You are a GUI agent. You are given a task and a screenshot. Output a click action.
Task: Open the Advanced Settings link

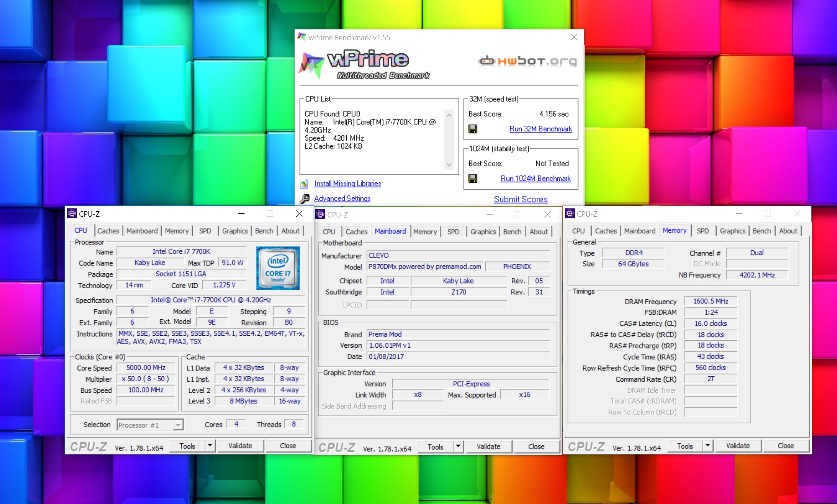[342, 198]
